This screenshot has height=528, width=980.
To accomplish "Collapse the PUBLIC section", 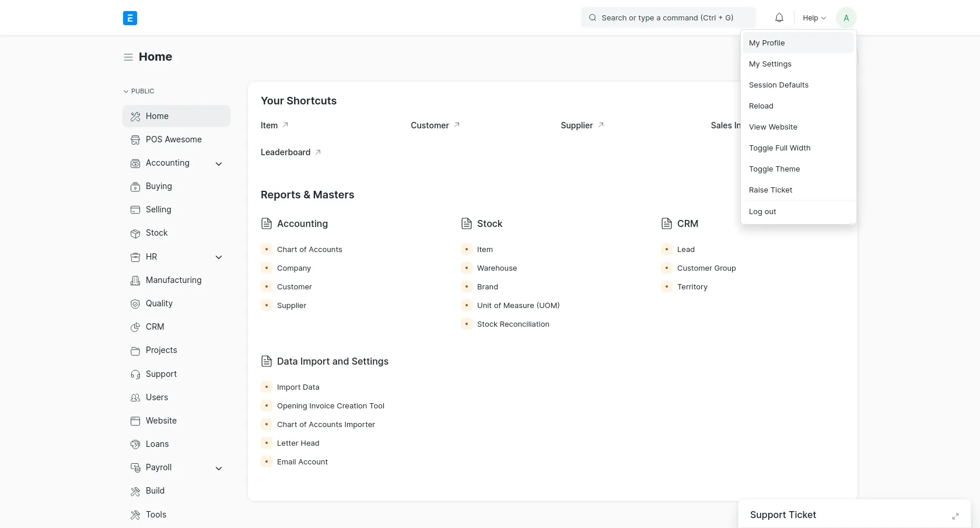I will pos(125,91).
